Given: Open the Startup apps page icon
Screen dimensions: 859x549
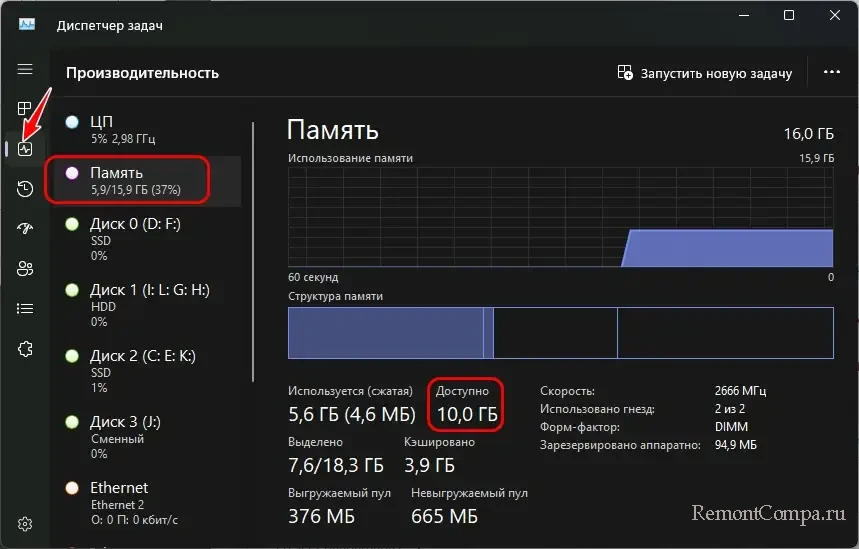Looking at the screenshot, I should (x=25, y=229).
